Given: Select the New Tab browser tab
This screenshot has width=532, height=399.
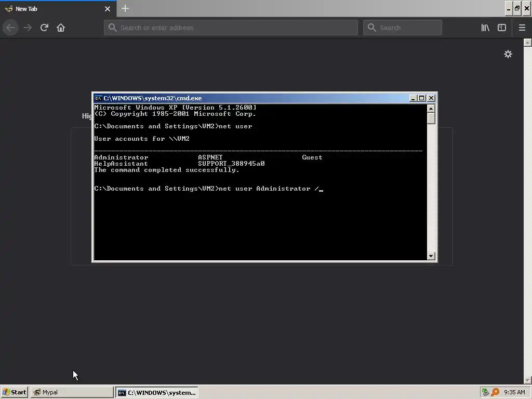Looking at the screenshot, I should pos(58,9).
